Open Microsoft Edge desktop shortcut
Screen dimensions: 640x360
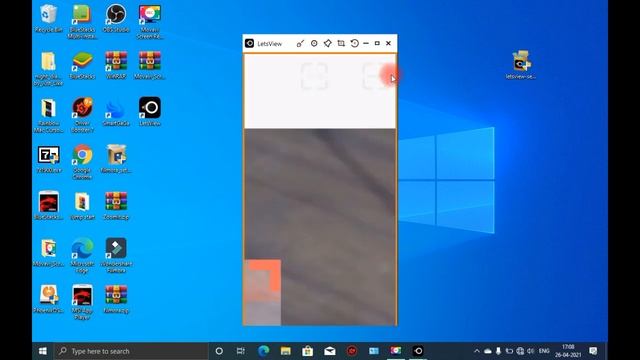82,256
